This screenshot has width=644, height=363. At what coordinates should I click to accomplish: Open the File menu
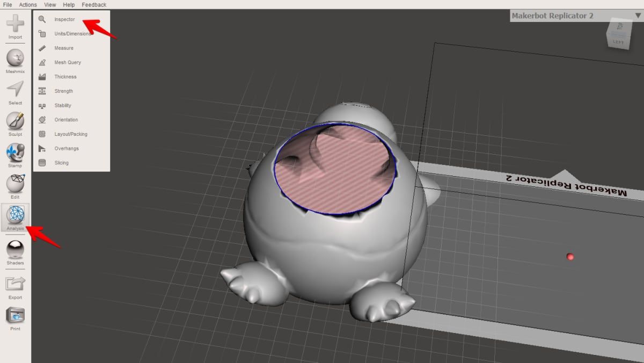(x=6, y=4)
